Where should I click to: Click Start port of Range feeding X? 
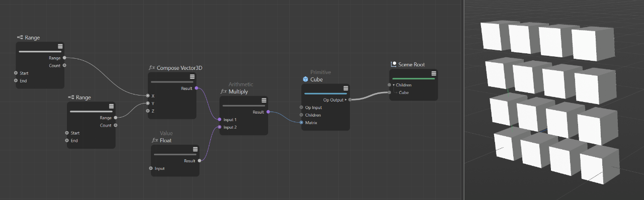click(16, 73)
